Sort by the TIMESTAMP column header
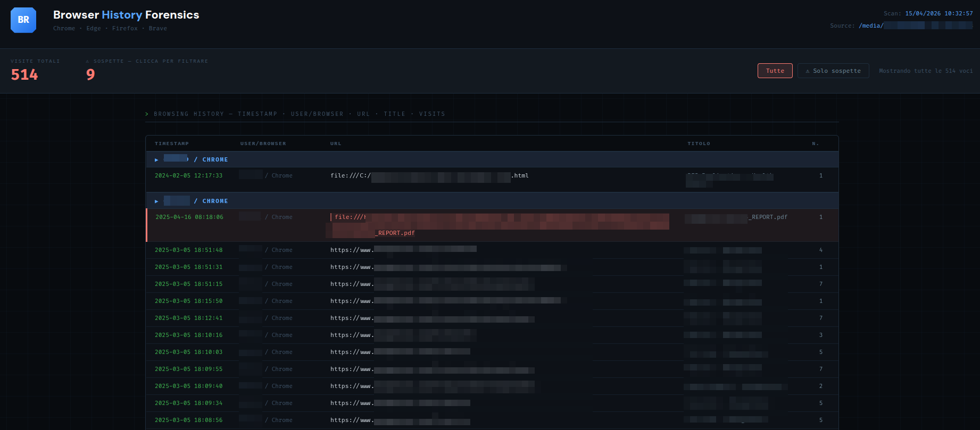The image size is (980, 430). pos(171,144)
